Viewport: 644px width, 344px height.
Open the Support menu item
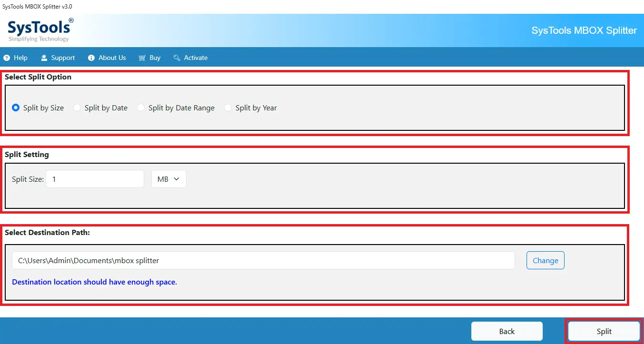58,58
